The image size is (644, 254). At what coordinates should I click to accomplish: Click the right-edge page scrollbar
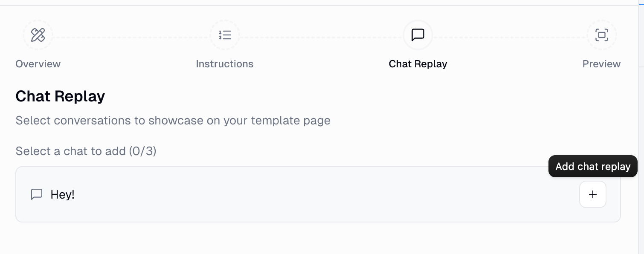[x=641, y=128]
